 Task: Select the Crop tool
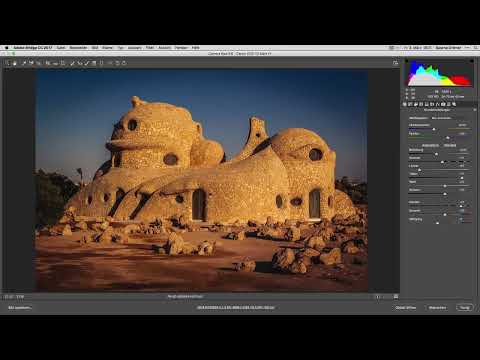48,63
